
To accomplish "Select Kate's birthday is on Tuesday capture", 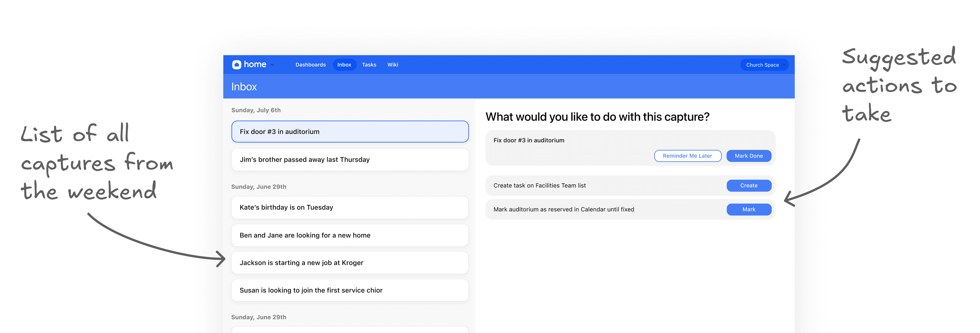I will click(x=349, y=207).
